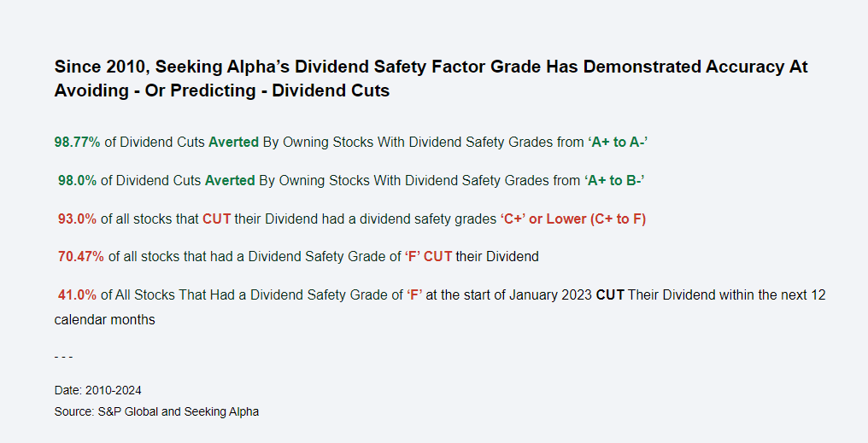Click the title's second line "Avoiding - Or Predicting"

point(222,90)
